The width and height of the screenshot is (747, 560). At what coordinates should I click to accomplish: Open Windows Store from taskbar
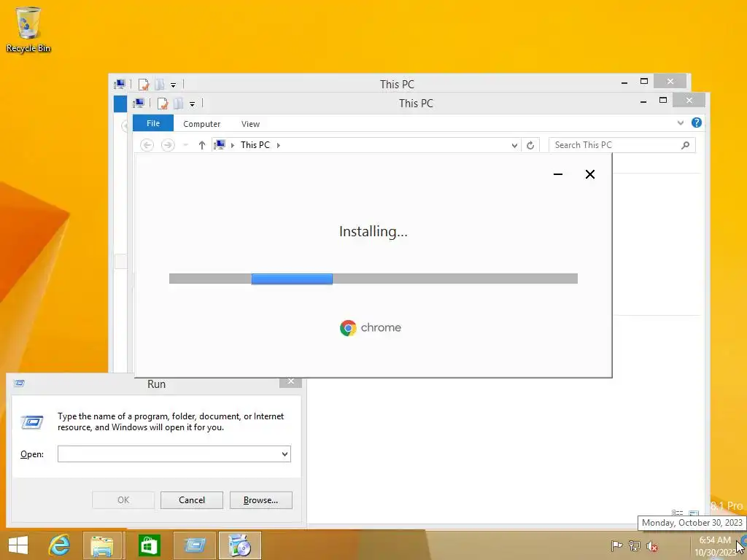tap(149, 545)
